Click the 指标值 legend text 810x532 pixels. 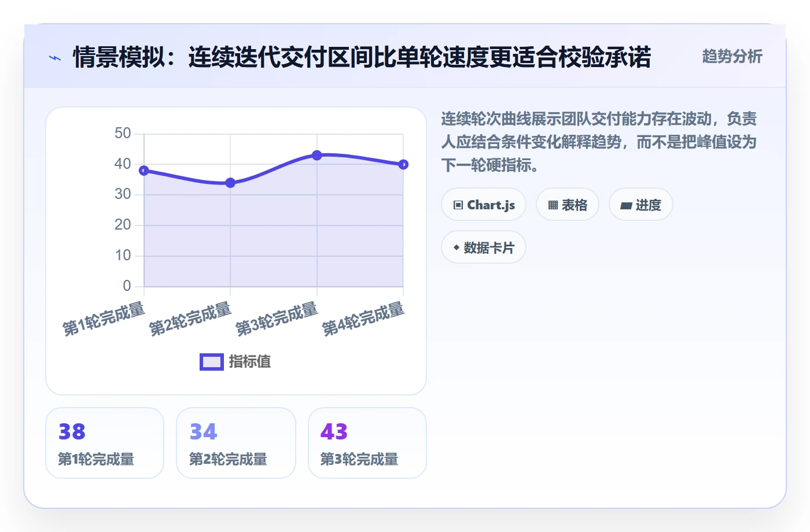(250, 362)
